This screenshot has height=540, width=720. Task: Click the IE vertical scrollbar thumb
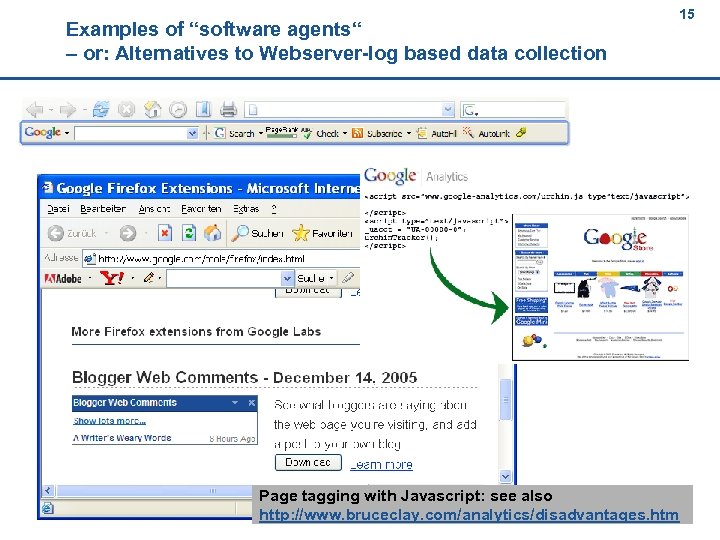tap(506, 399)
